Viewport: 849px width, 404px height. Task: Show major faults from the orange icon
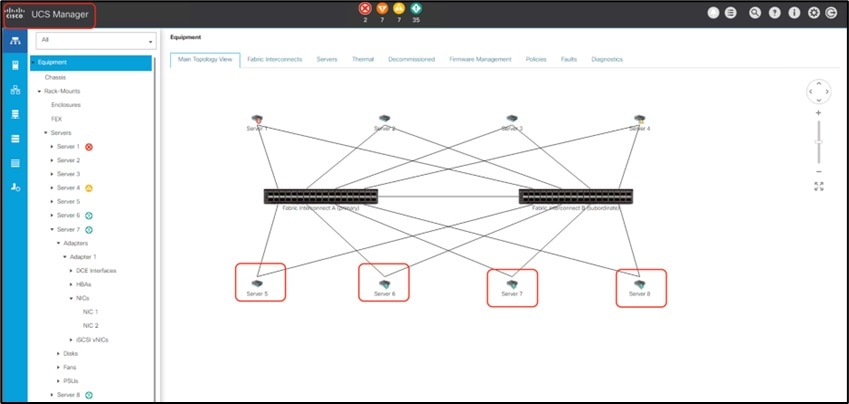(x=382, y=9)
